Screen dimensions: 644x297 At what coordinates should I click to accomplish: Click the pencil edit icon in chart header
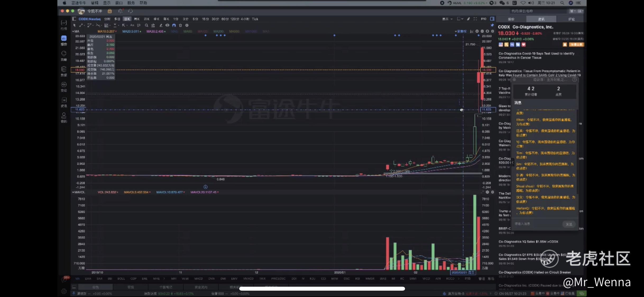[468, 19]
